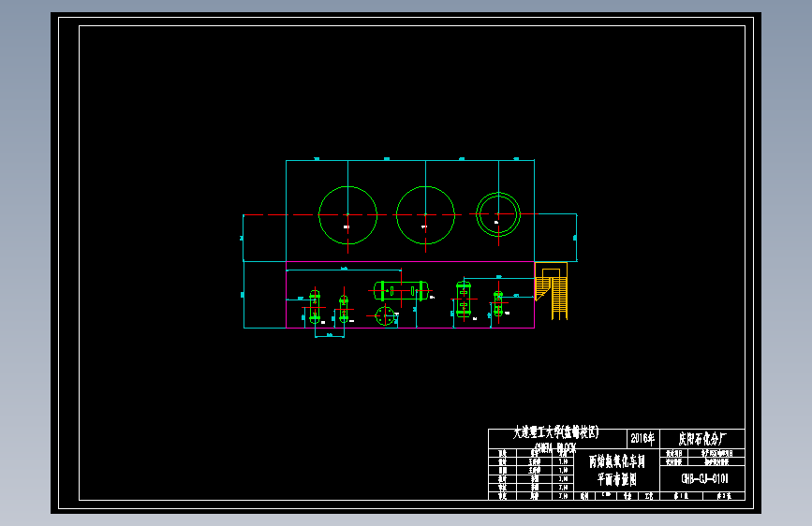812x526 pixels.
Task: Click the title text 大连理工大学(盘锦校区)
Action: pyautogui.click(x=555, y=432)
